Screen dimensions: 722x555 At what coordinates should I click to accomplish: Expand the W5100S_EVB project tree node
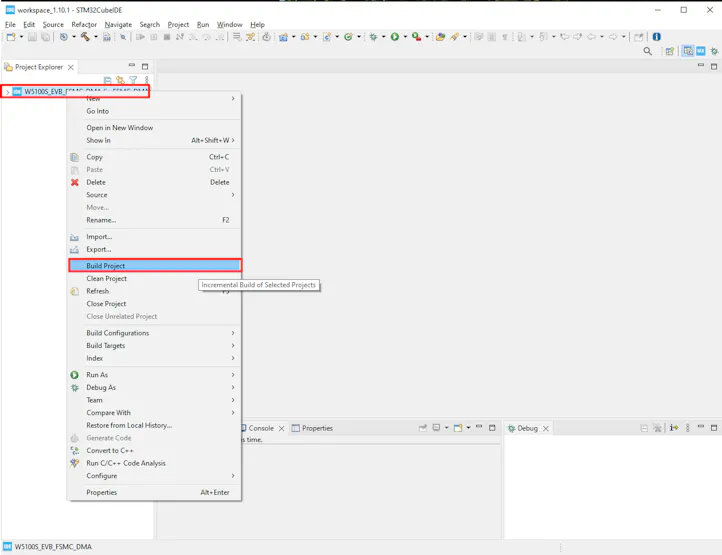click(7, 92)
